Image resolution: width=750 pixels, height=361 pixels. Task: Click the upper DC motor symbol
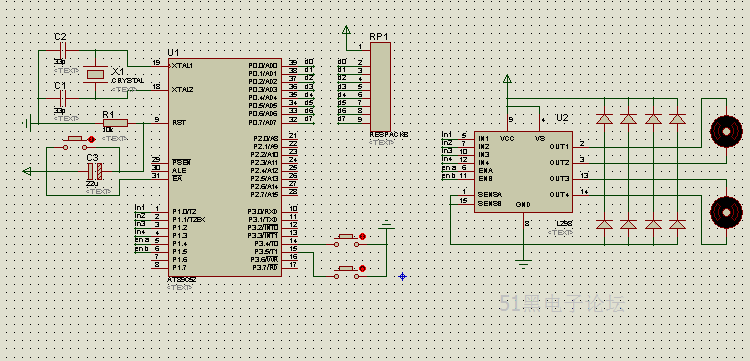coord(726,131)
